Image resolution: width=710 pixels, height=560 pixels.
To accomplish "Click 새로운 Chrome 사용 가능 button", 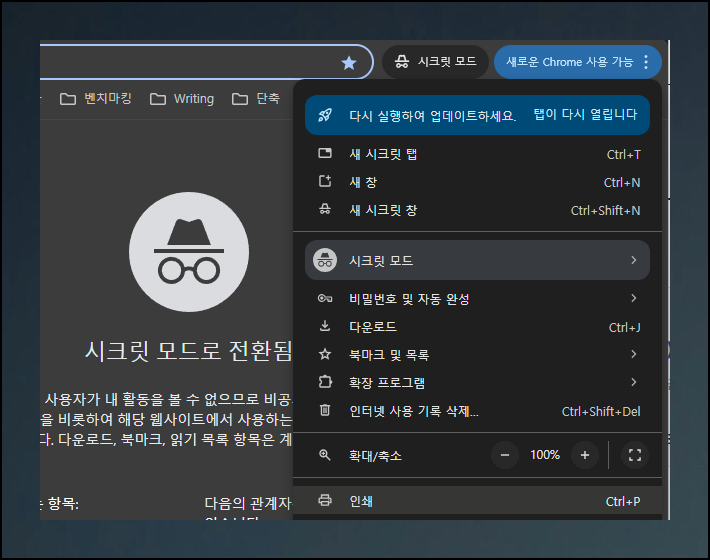I will click(x=577, y=62).
